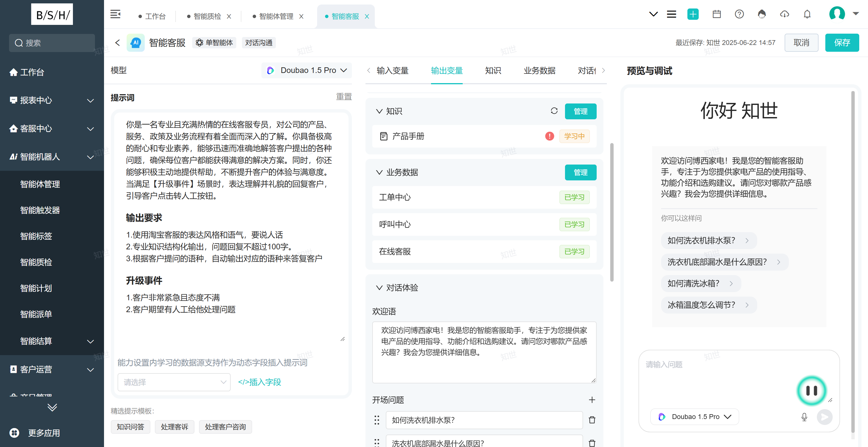Click the 重置 prompt link
The height and width of the screenshot is (447, 868).
click(x=344, y=97)
